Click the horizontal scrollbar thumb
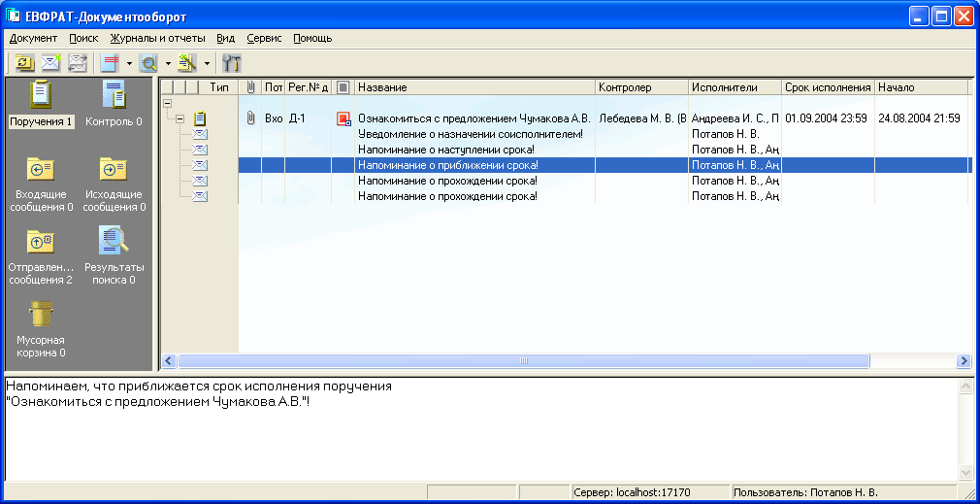 (524, 361)
